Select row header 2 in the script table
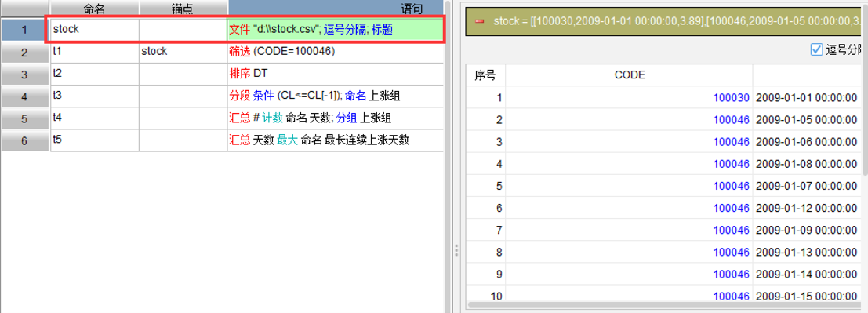 point(24,52)
